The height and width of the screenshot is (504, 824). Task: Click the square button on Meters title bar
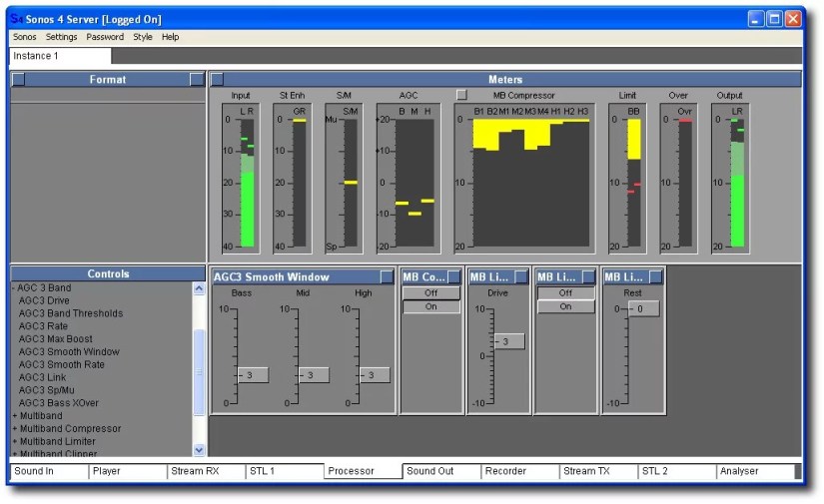click(217, 79)
